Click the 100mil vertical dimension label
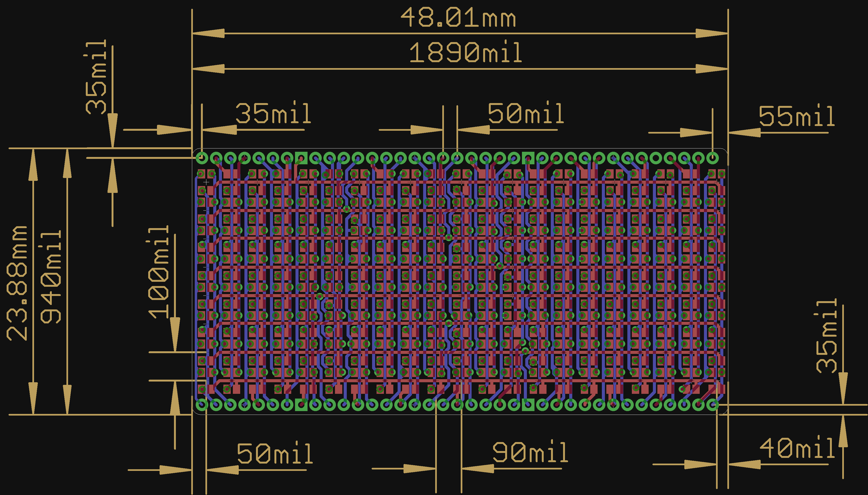868x495 pixels. point(158,272)
